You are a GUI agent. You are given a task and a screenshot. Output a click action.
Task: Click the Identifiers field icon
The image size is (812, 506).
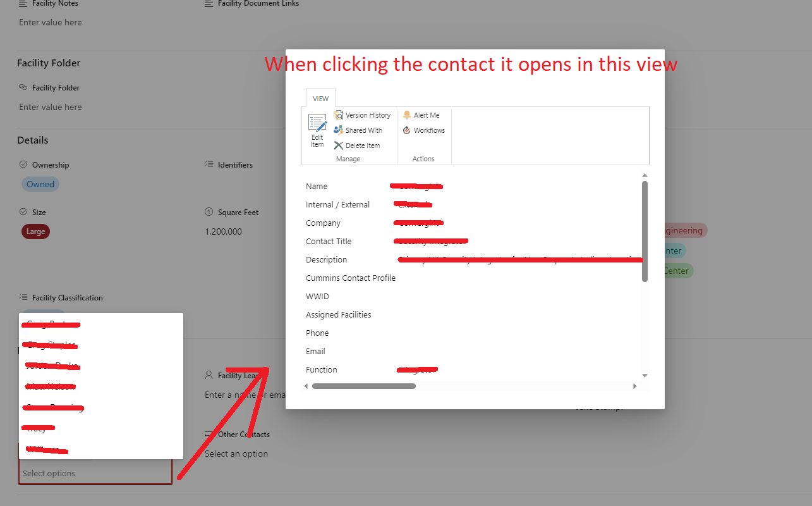tap(209, 164)
